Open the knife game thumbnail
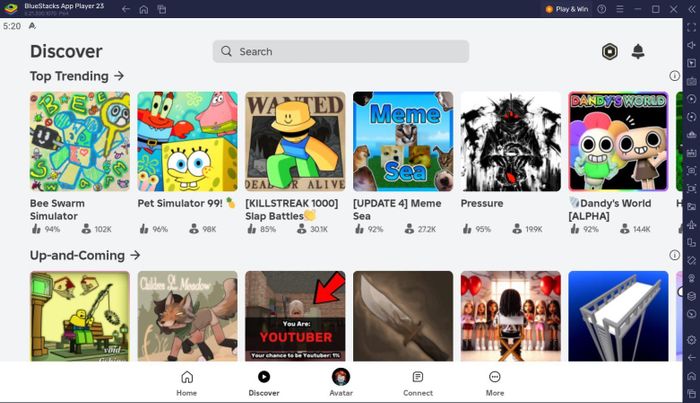Image resolution: width=700 pixels, height=403 pixels. click(x=403, y=316)
